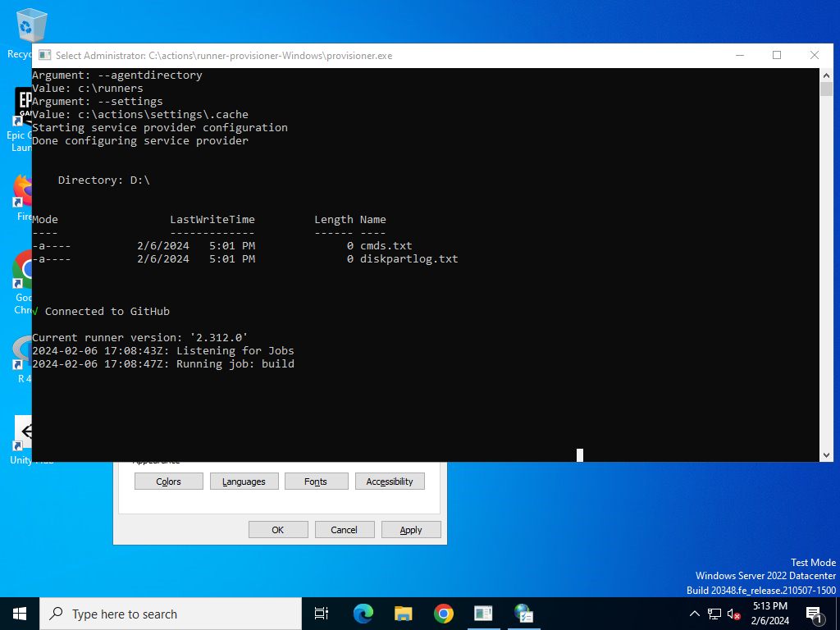Open File Explorer from the taskbar
The height and width of the screenshot is (630, 840).
pos(404,614)
